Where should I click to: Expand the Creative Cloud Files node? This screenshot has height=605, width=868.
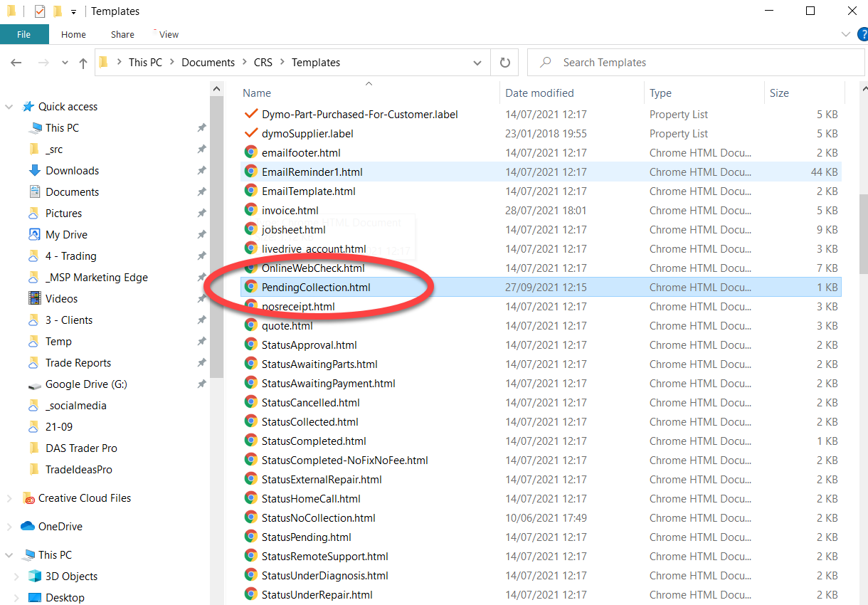(x=9, y=498)
